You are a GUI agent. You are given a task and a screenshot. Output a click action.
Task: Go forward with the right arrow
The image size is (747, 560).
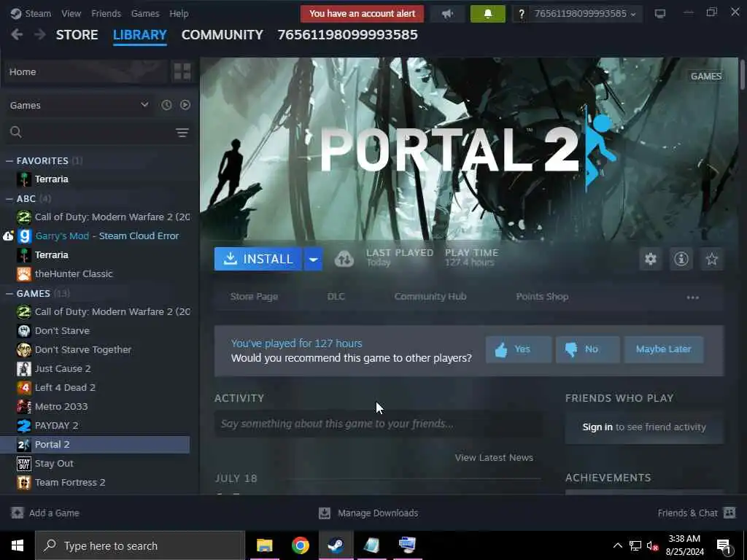(40, 35)
